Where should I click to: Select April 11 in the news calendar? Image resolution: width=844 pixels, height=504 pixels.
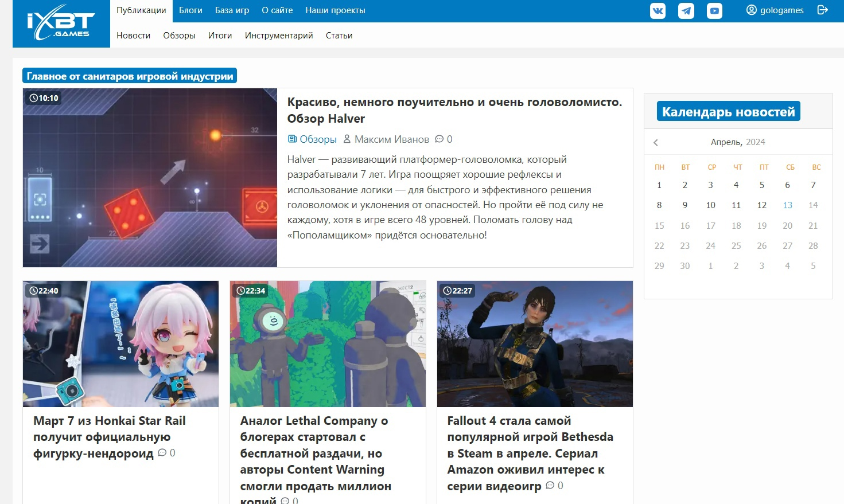point(736,205)
